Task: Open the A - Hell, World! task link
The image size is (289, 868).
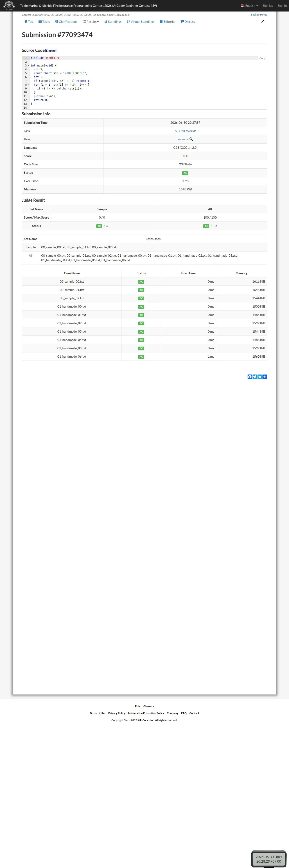Action: pyautogui.click(x=185, y=131)
